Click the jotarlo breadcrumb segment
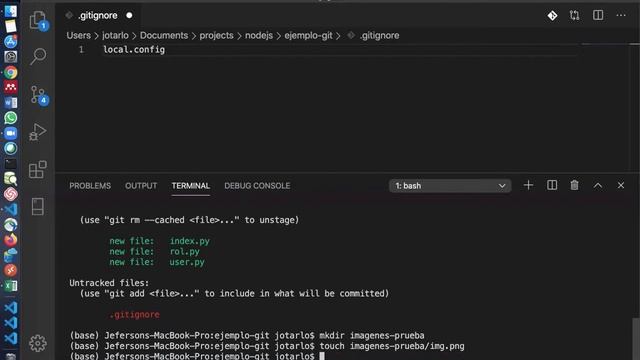The width and height of the screenshot is (640, 360). (x=115, y=36)
